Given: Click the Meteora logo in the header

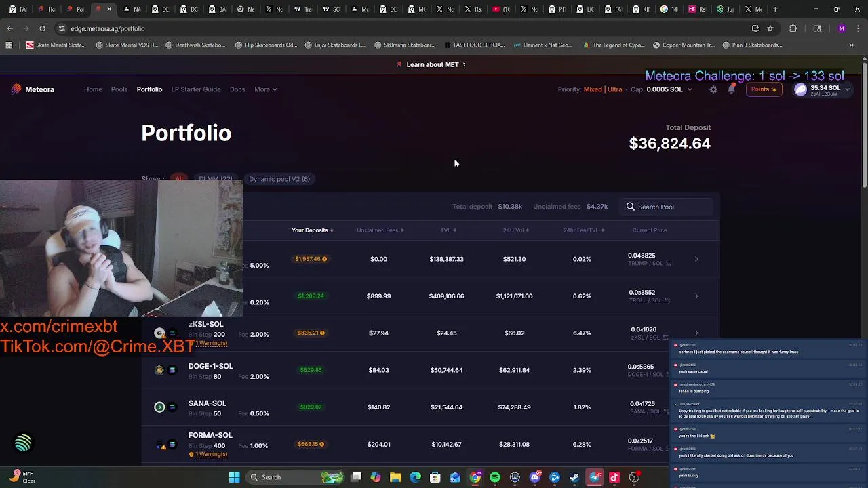Looking at the screenshot, I should coord(33,89).
